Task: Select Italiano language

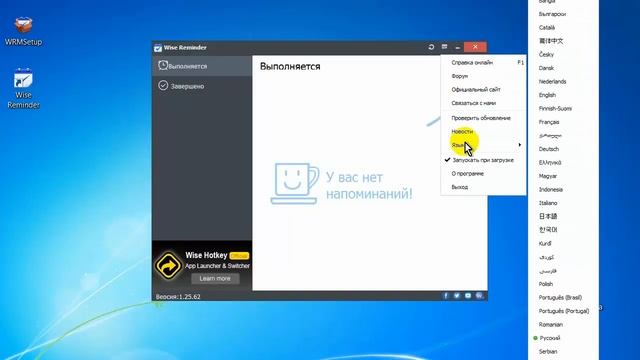Action: pyautogui.click(x=548, y=203)
